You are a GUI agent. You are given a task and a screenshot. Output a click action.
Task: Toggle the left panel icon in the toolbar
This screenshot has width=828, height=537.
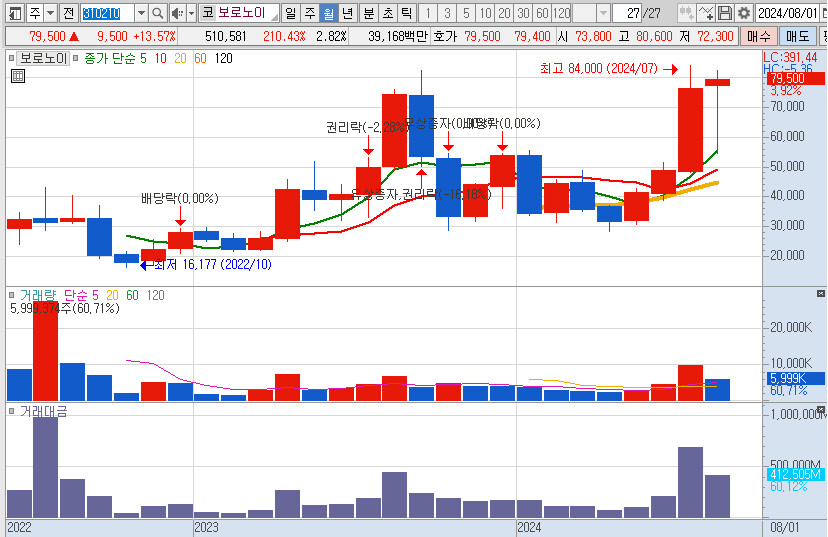coord(15,13)
